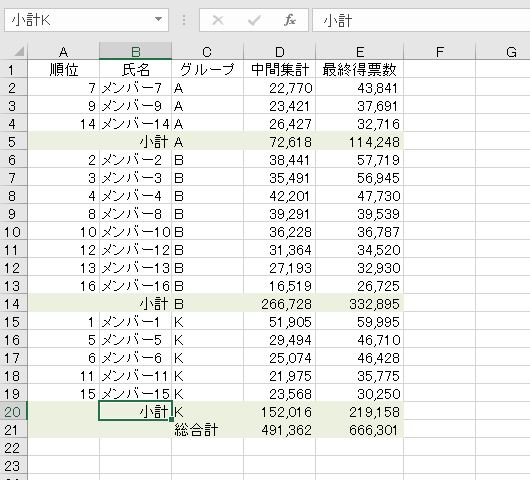Select the rank value 16 in column A
This screenshot has width=530, height=480.
pos(64,286)
